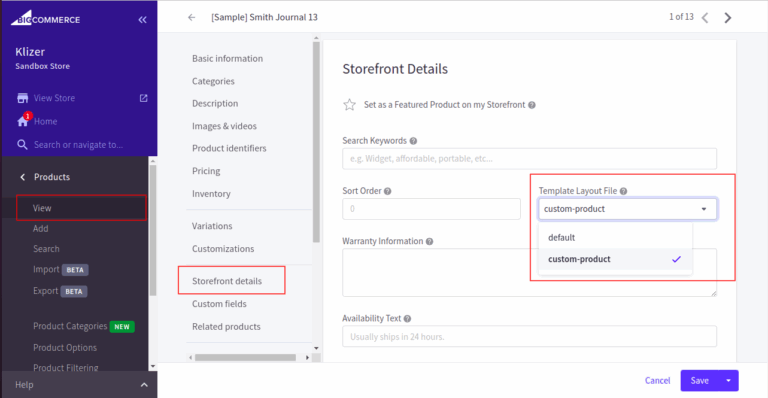This screenshot has height=398, width=768.
Task: Click the Search Keywords input field
Action: click(529, 159)
